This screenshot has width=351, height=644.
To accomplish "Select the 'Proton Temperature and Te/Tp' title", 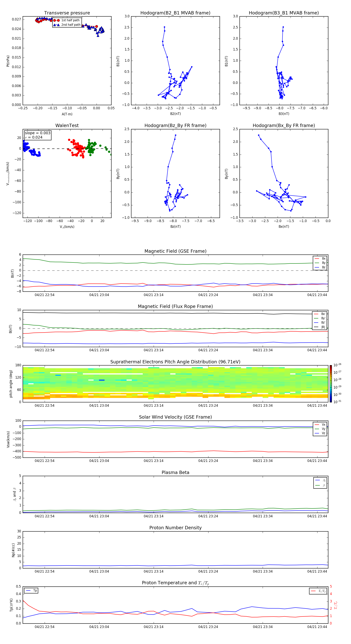I will (x=175, y=583).
